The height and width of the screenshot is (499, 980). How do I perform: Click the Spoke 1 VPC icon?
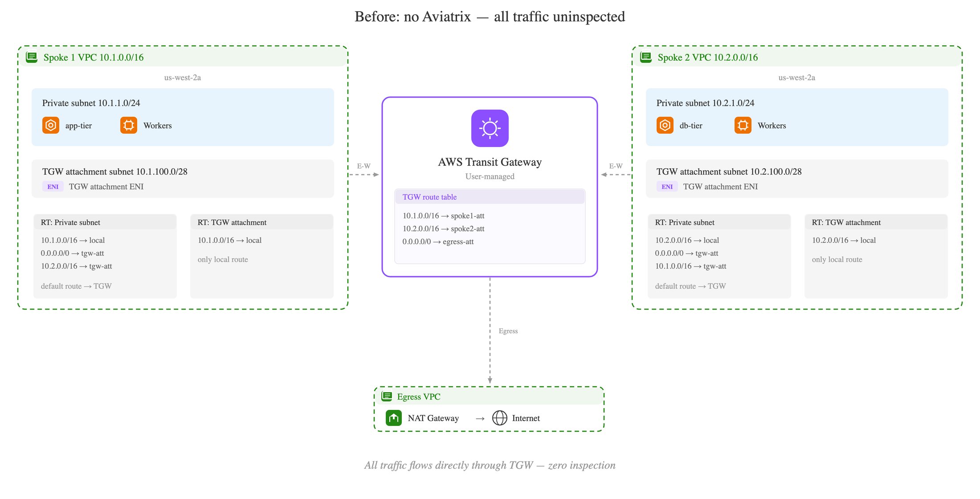point(32,57)
